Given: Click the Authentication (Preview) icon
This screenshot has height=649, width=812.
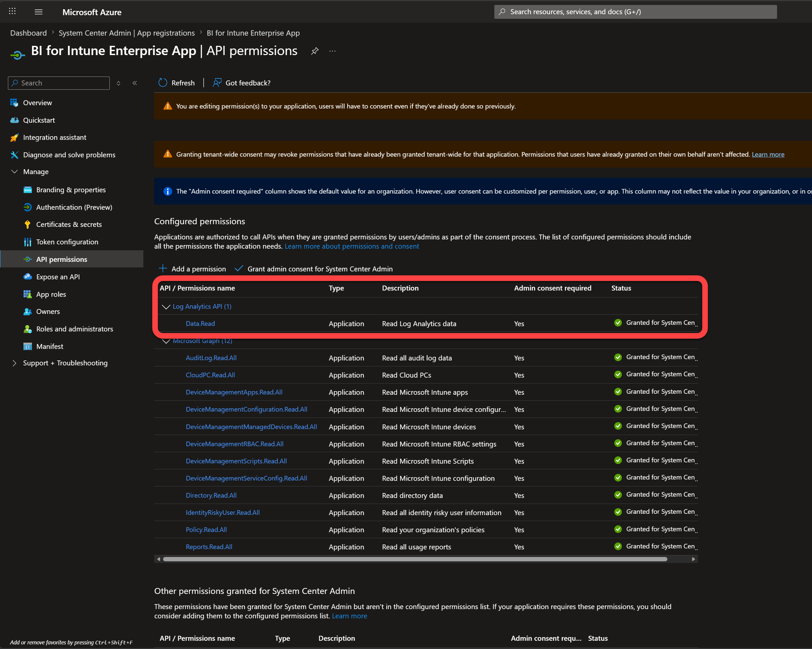Looking at the screenshot, I should [x=27, y=207].
